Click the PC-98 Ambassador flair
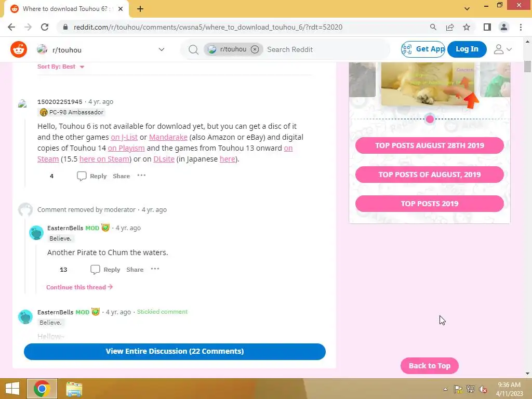Screen dimensions: 532x399 72,112
